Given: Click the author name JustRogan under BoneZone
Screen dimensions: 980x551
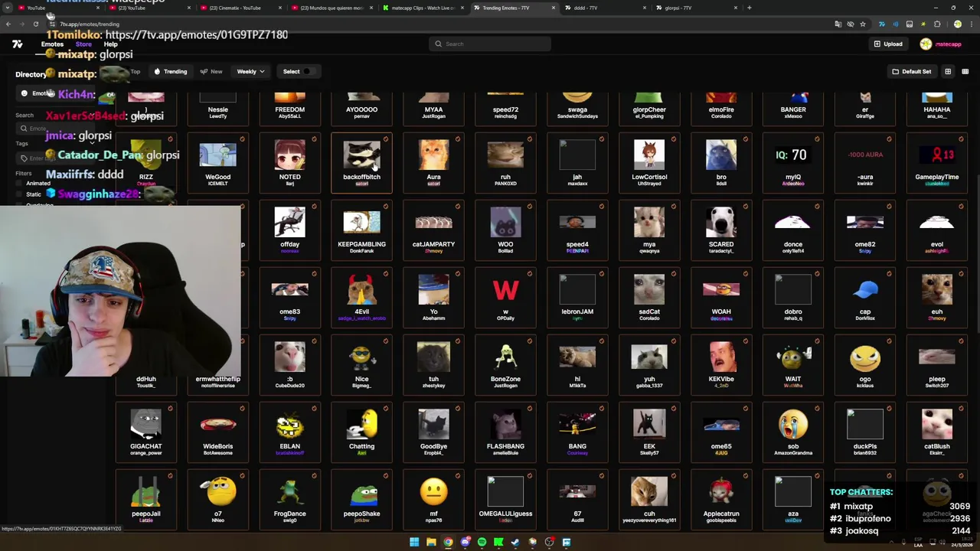Looking at the screenshot, I should pos(505,386).
